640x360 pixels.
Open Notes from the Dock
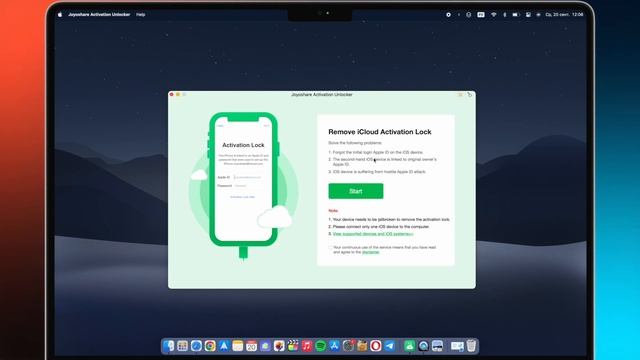tap(238, 346)
